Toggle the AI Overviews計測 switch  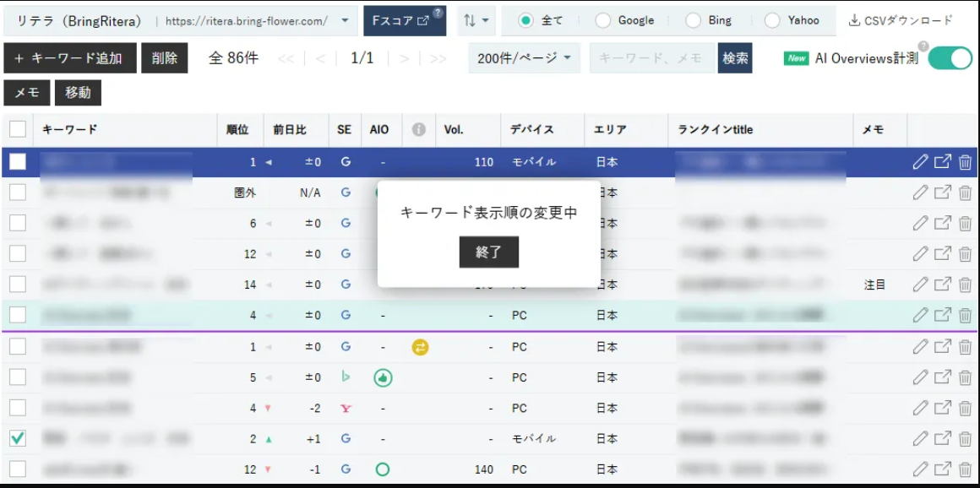click(950, 58)
